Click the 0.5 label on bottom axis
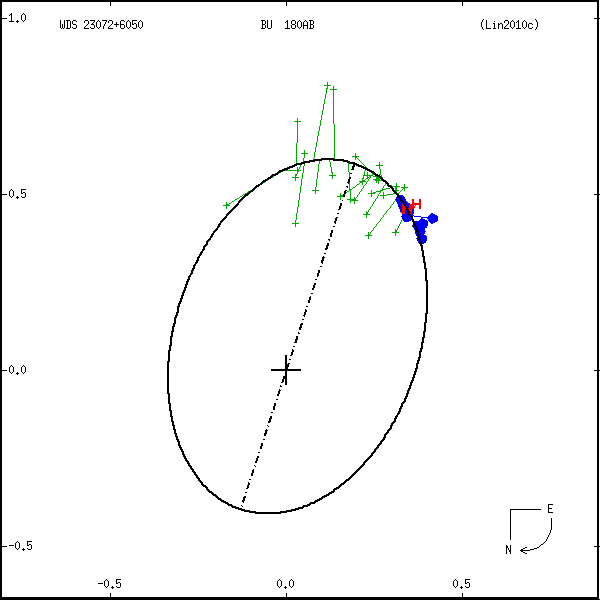Screen dimensions: 600x600 (x=461, y=584)
